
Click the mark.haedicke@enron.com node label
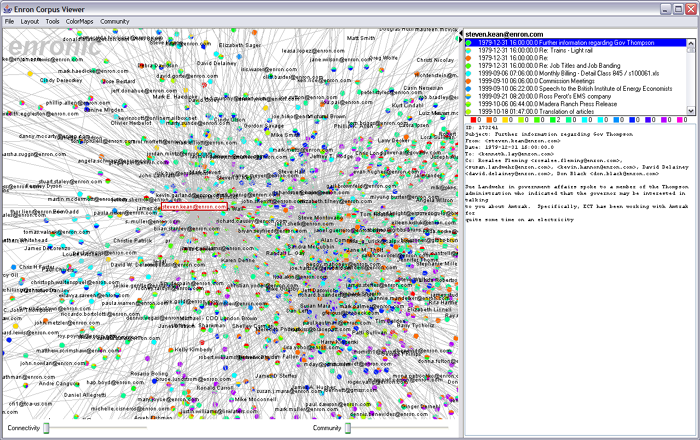(x=93, y=71)
